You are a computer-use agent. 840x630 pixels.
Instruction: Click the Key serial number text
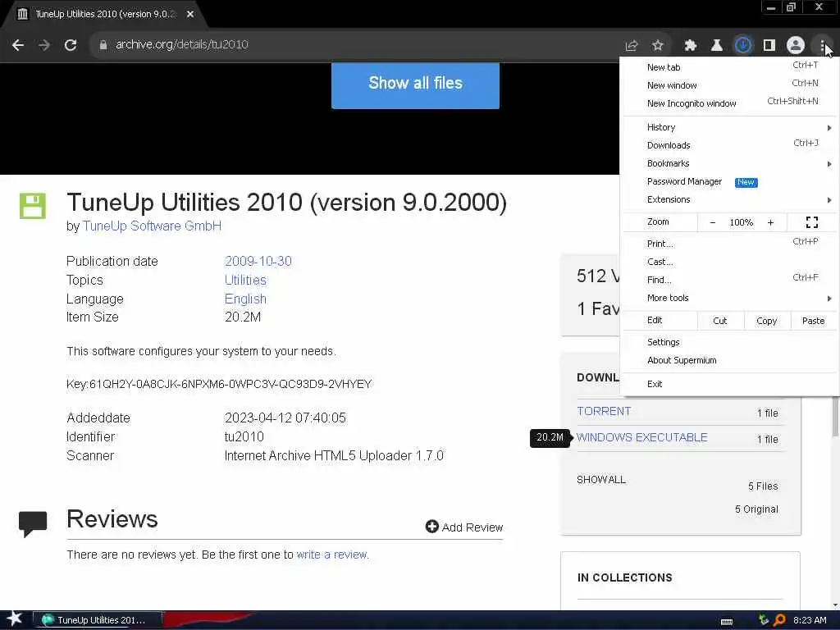[x=219, y=384]
